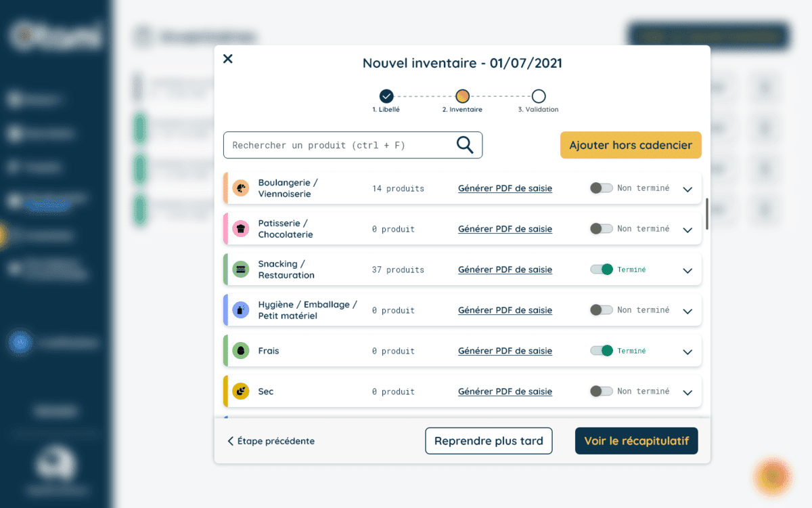Click the Hygiène / Emballage bottle icon
The image size is (812, 508).
pos(240,310)
